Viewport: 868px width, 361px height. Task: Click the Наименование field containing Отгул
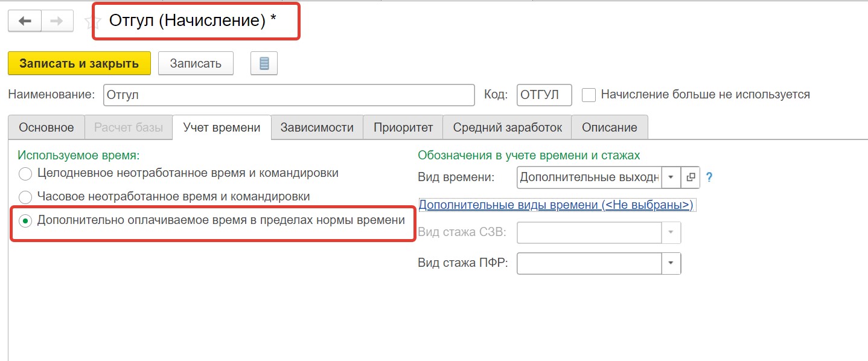click(289, 95)
